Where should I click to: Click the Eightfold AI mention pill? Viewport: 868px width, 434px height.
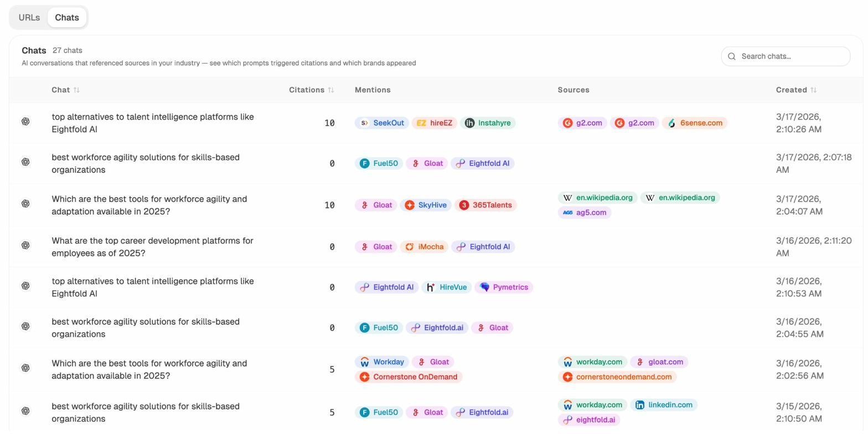pyautogui.click(x=482, y=163)
